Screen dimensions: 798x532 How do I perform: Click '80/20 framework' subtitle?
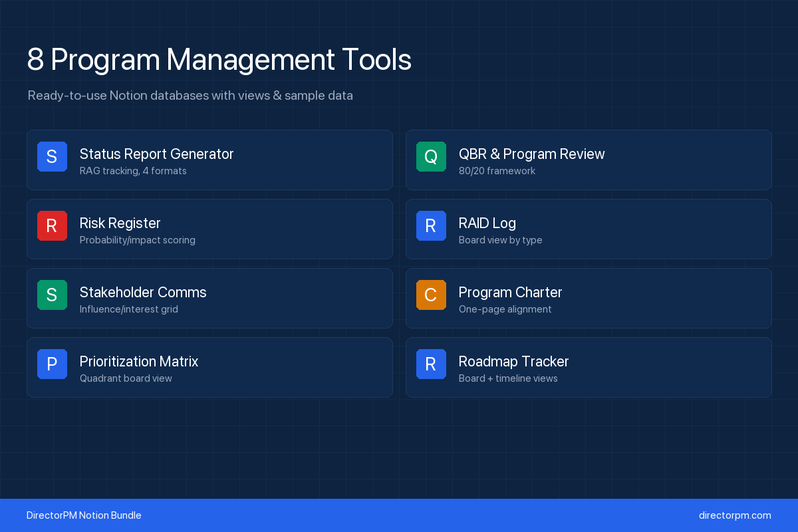click(497, 171)
